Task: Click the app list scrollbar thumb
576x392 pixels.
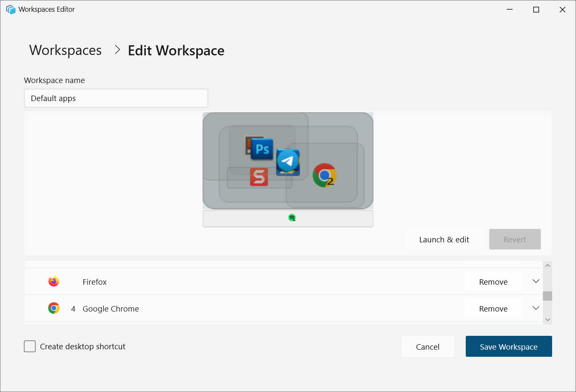Action: (547, 296)
